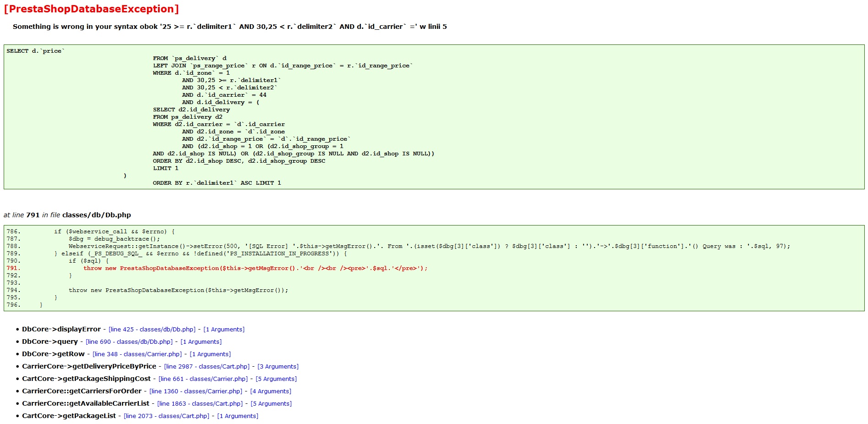Click code line 789 elseif _PS_DEBUG_SQL_

tap(201, 253)
